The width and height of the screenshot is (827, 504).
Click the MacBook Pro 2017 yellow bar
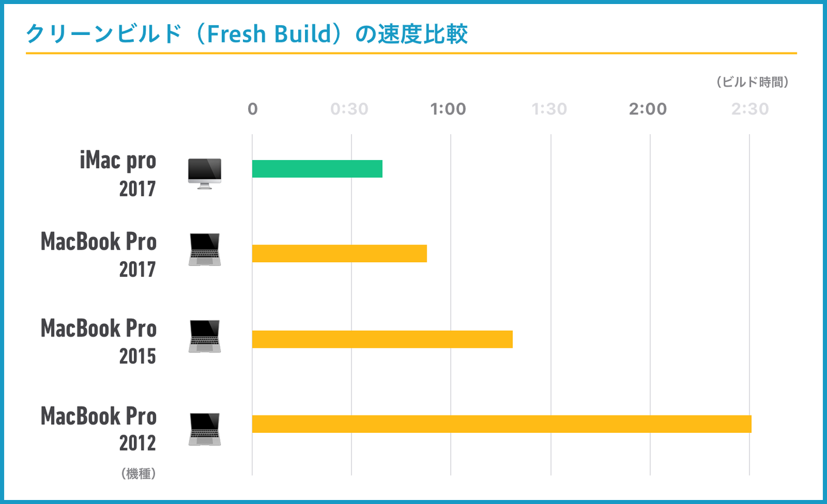tap(339, 254)
